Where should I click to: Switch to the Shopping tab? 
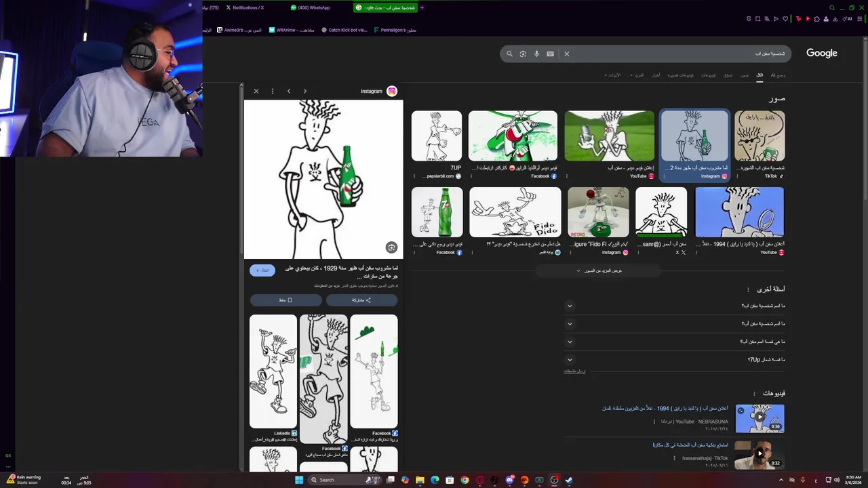(x=728, y=75)
